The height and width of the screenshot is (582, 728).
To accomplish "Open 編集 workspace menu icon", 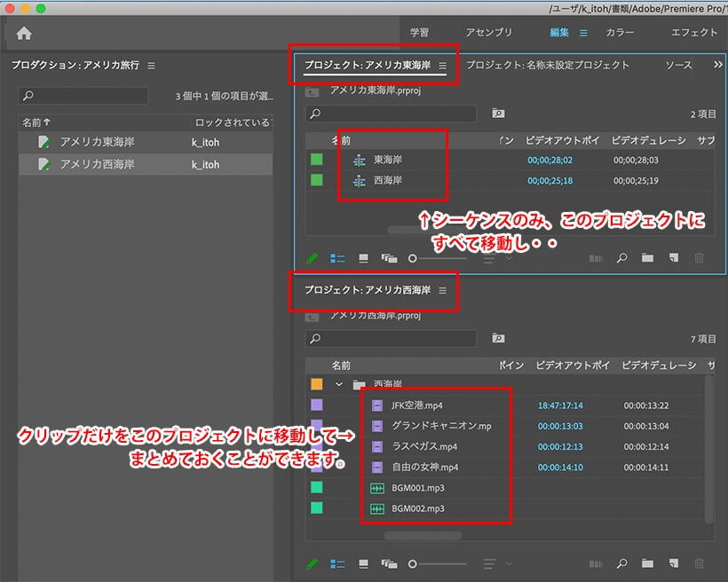I will (x=583, y=33).
